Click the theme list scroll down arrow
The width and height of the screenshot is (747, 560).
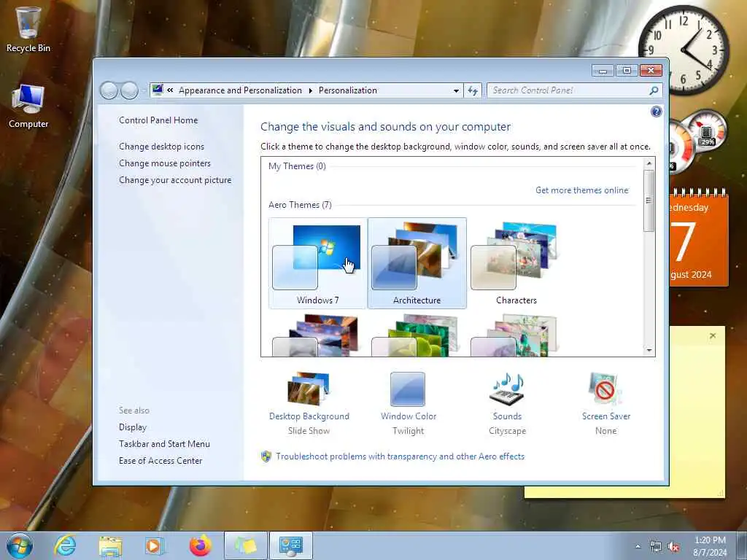(x=649, y=351)
